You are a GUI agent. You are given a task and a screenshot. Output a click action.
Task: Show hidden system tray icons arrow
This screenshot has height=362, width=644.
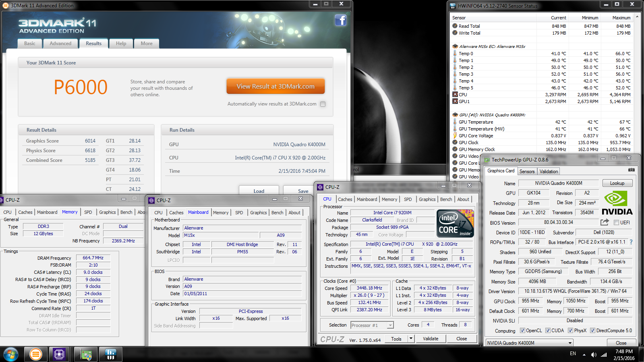coord(584,355)
